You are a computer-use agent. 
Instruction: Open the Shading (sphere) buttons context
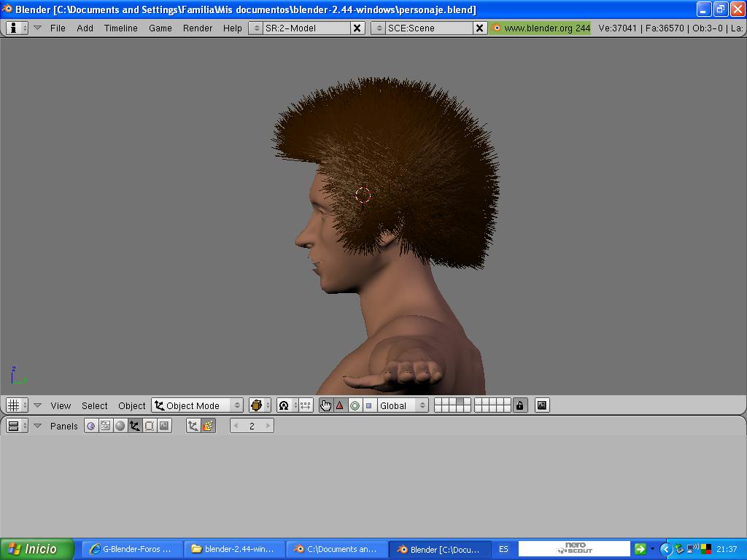(120, 426)
